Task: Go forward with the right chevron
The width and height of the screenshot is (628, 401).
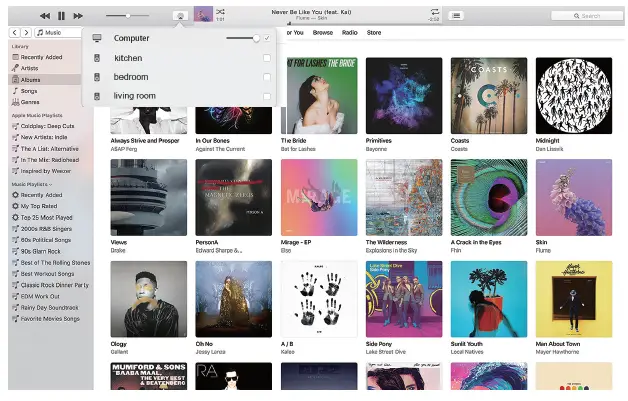Action: tap(26, 32)
